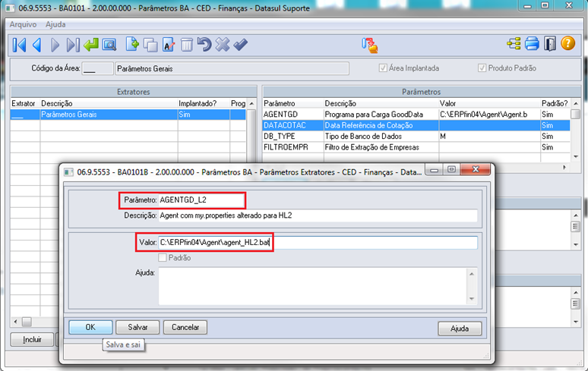The image size is (588, 371).
Task: Go to last record in toolbar
Action: [73, 45]
